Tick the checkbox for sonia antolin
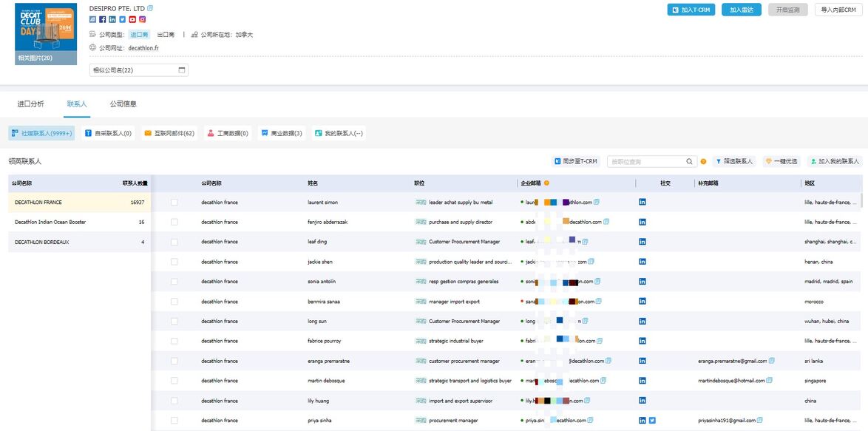The image size is (868, 431). [x=174, y=282]
